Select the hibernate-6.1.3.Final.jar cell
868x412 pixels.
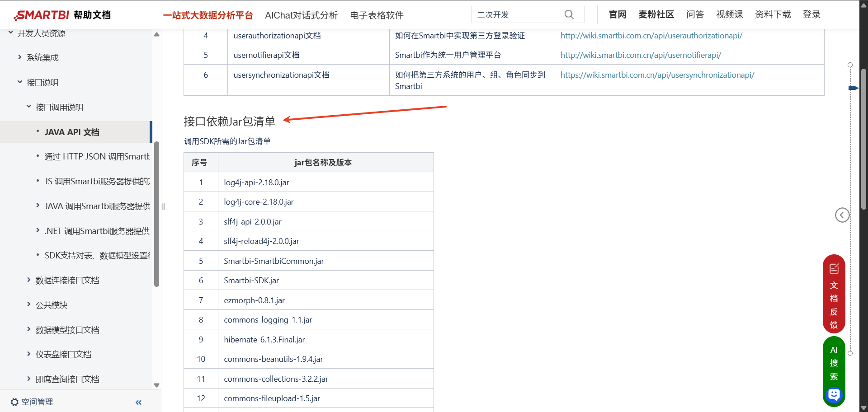325,339
